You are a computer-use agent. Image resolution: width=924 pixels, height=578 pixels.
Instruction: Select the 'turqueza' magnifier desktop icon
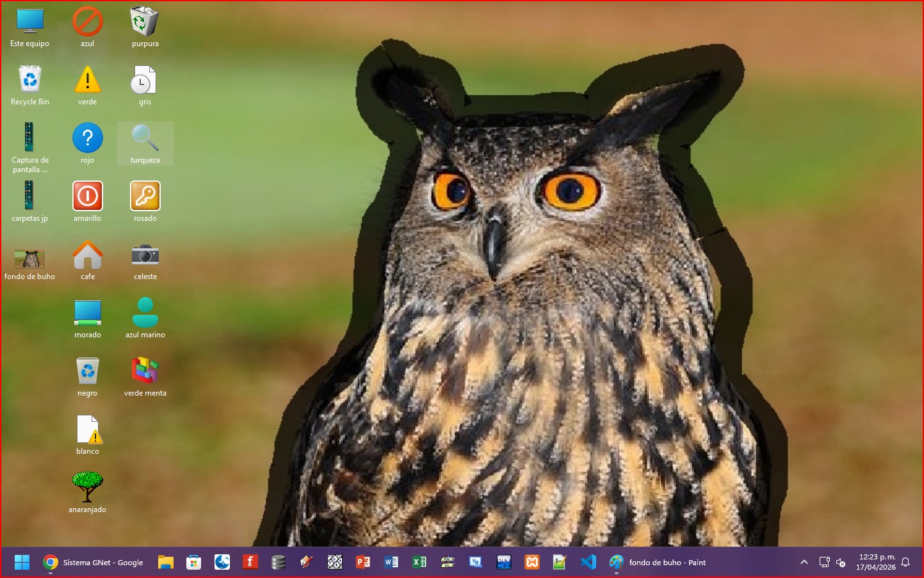[x=145, y=138]
